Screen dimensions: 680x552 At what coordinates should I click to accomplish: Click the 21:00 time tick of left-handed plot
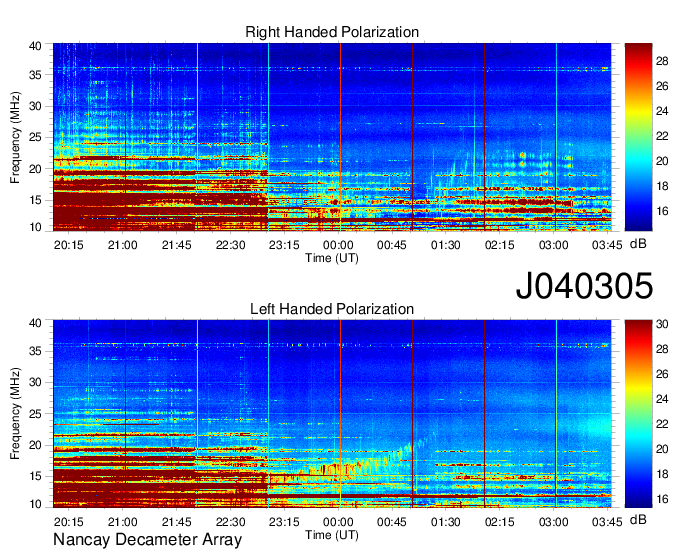[x=123, y=522]
